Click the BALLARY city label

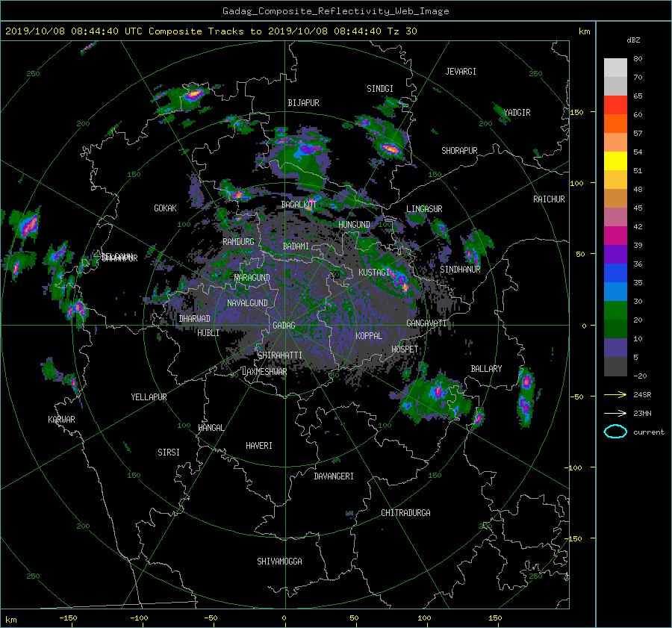pyautogui.click(x=486, y=369)
